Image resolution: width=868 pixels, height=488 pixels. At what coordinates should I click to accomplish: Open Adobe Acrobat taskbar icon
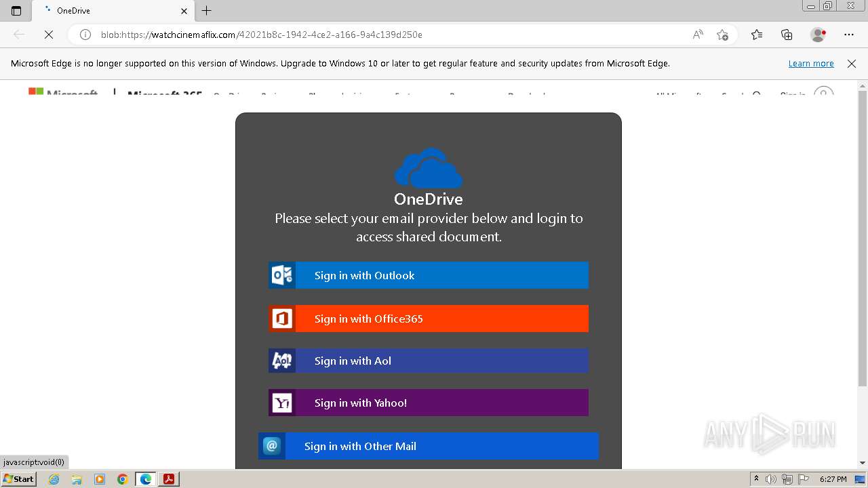click(x=169, y=479)
